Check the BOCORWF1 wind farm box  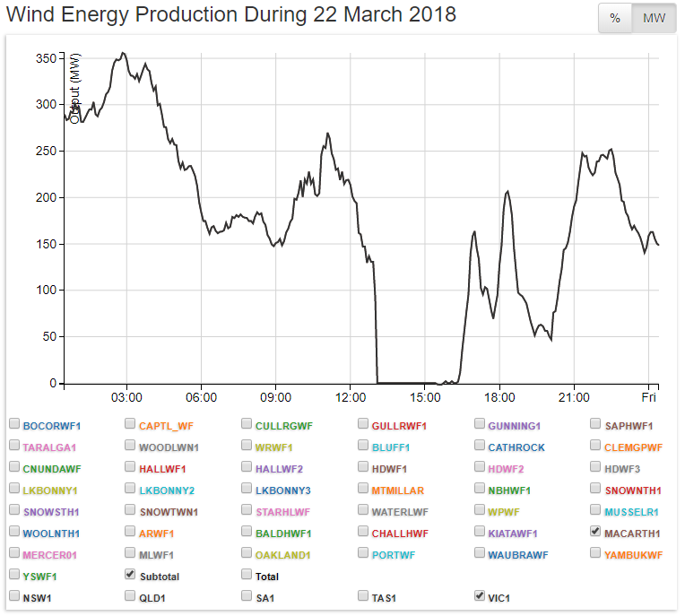pyautogui.click(x=13, y=424)
